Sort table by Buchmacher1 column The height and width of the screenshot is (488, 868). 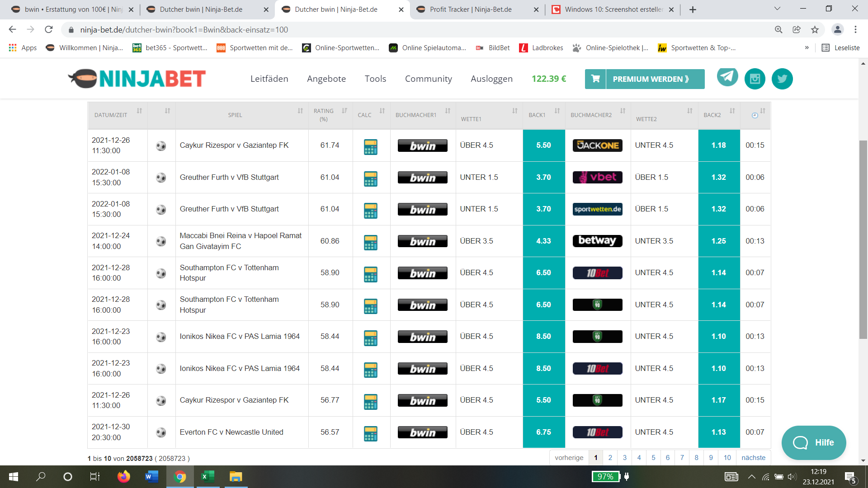(423, 115)
